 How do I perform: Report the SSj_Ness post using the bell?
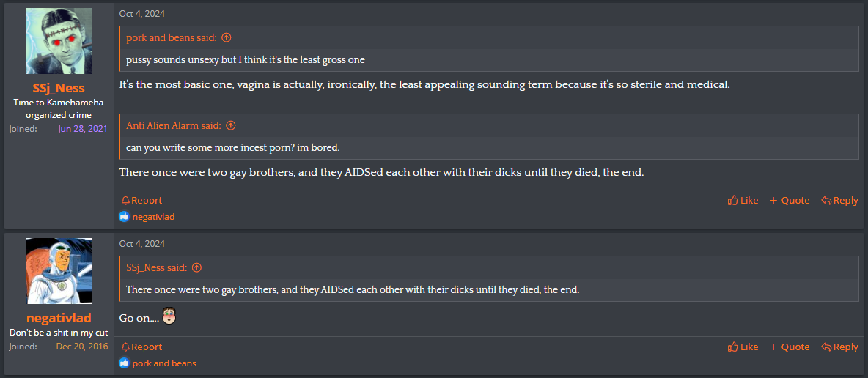pos(141,200)
